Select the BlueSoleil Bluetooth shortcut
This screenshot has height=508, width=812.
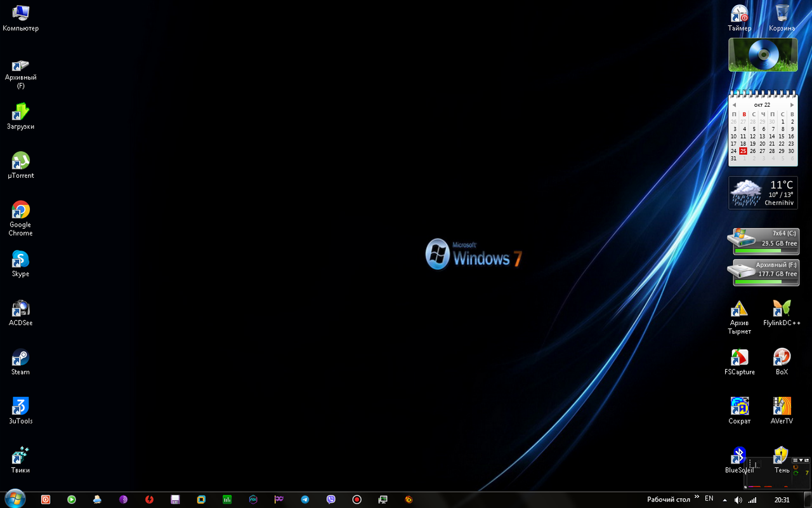(740, 460)
